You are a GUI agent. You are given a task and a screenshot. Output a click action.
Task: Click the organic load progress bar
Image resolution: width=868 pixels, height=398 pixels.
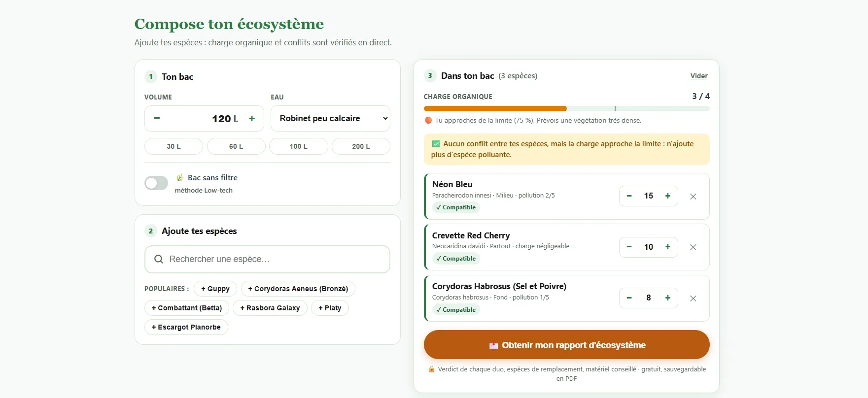pyautogui.click(x=566, y=108)
